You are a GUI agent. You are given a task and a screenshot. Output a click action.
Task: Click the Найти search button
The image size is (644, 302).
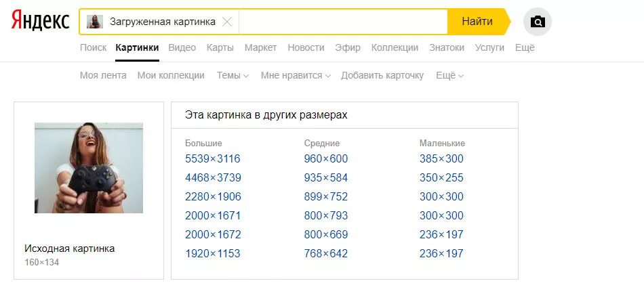(x=477, y=22)
